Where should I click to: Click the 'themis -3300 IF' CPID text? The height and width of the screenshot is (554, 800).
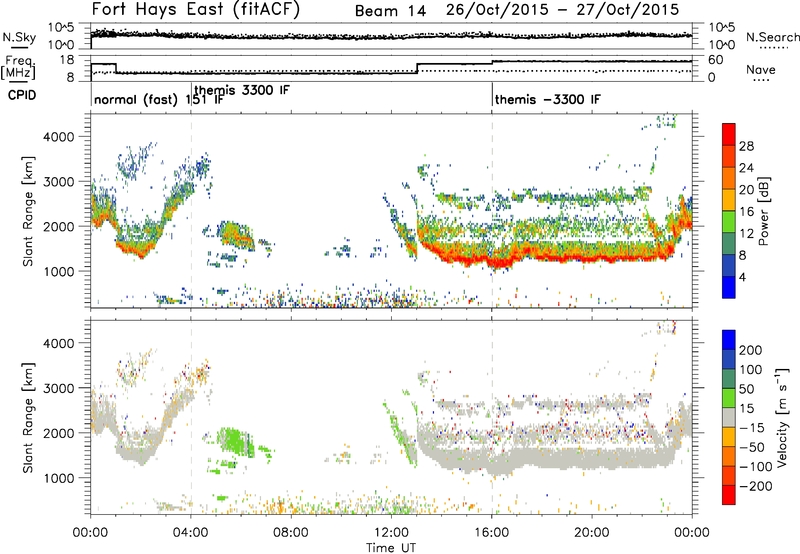click(547, 99)
